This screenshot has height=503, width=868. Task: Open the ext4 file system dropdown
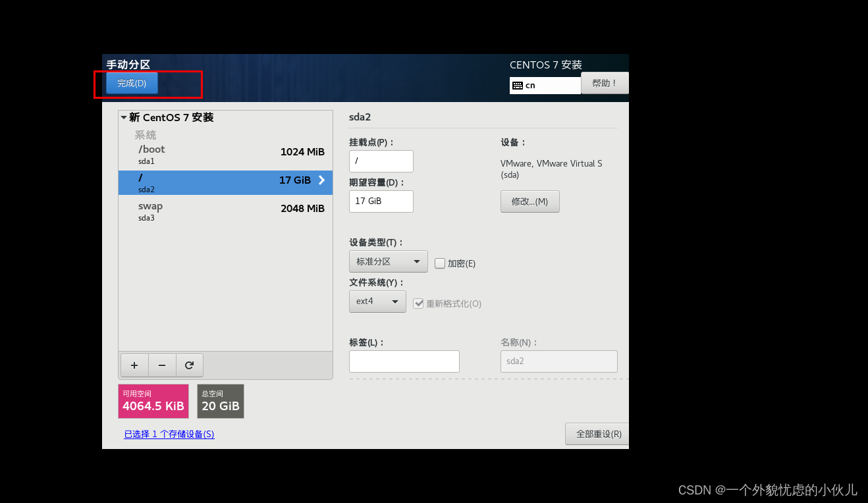click(x=377, y=302)
